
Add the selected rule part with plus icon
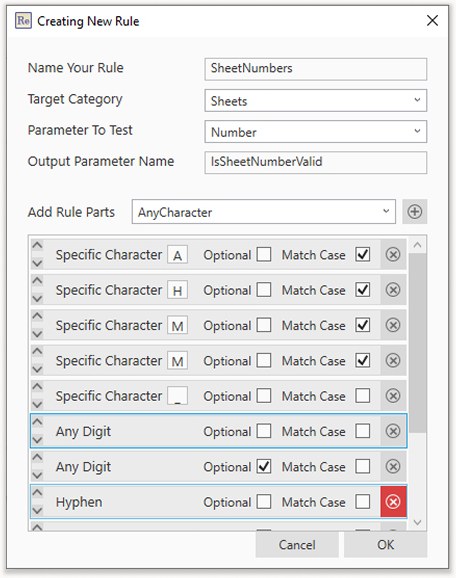[415, 212]
